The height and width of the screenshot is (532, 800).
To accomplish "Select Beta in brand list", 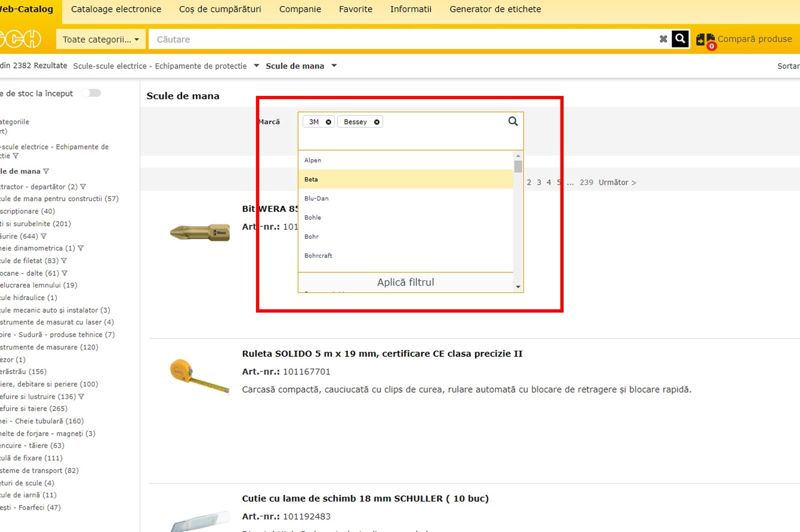I will pyautogui.click(x=406, y=179).
